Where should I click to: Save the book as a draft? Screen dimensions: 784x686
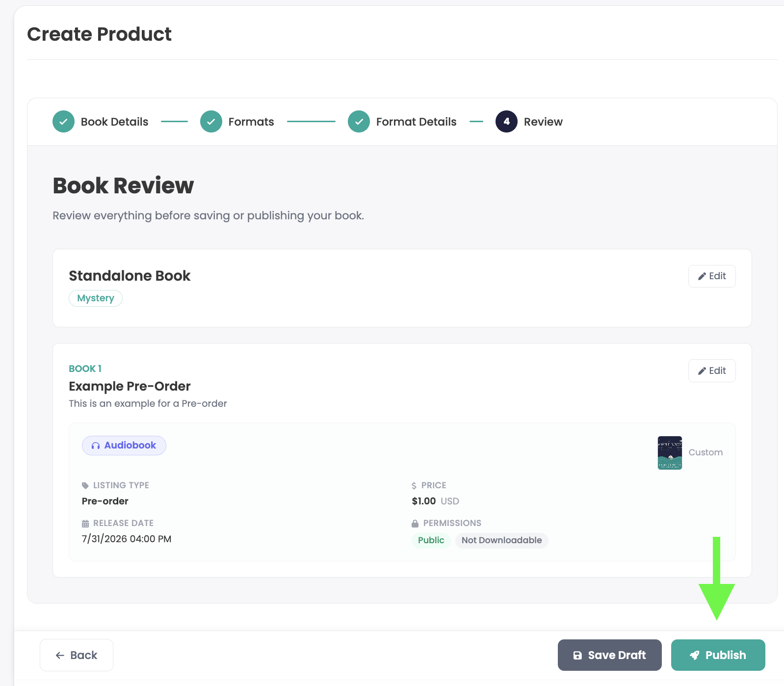click(x=609, y=655)
